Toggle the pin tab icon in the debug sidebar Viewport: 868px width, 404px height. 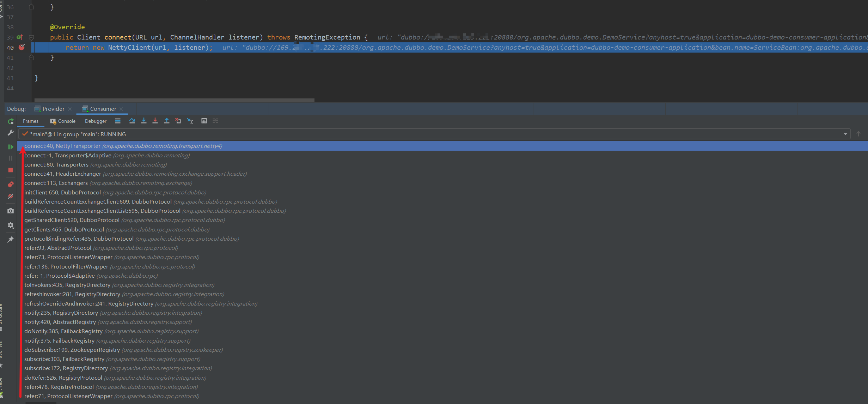click(x=11, y=240)
